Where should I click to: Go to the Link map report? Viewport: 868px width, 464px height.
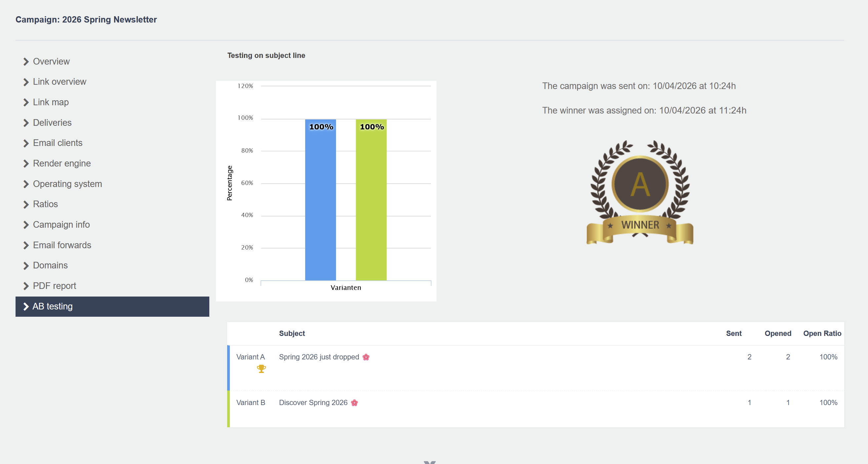tap(51, 102)
